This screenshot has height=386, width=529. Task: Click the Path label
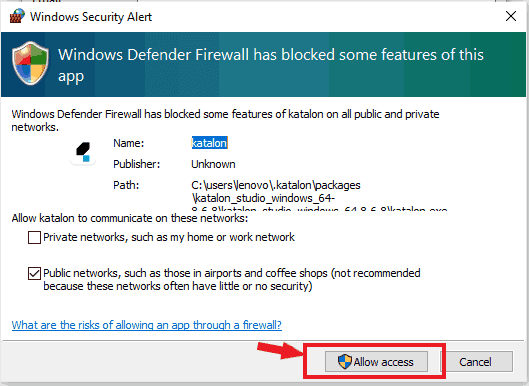(x=126, y=185)
